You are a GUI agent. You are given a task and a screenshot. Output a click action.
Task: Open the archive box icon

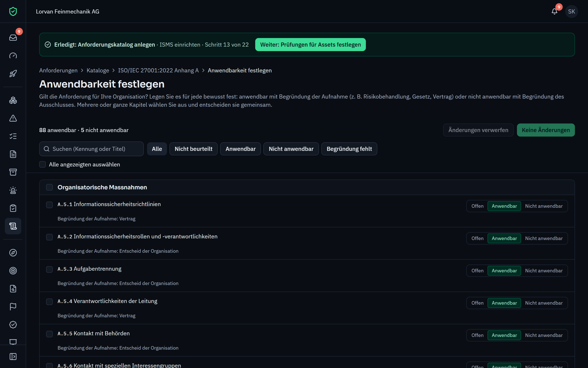[x=13, y=172]
